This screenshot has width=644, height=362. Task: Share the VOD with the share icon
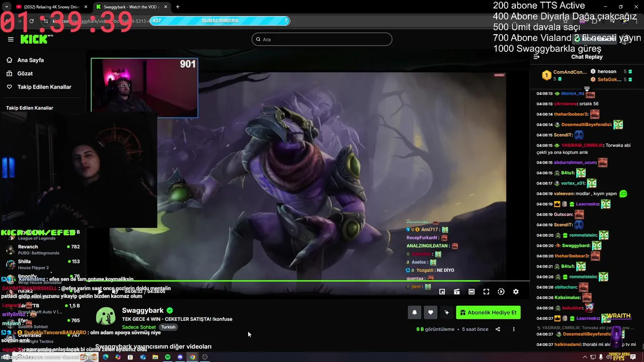(x=498, y=329)
